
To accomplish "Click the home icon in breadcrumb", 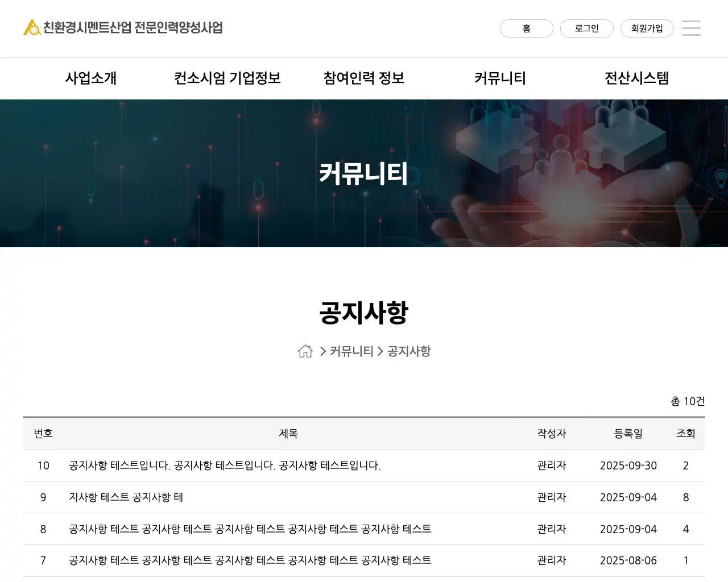I will click(x=305, y=351).
